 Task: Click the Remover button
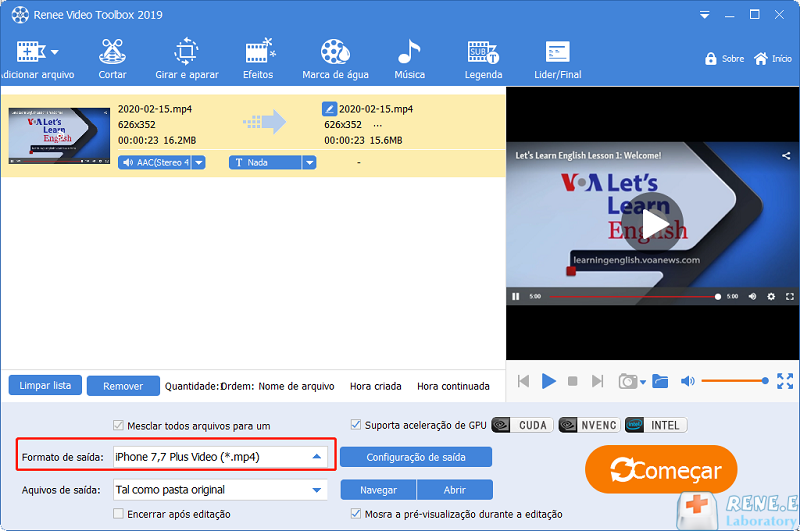coord(123,386)
